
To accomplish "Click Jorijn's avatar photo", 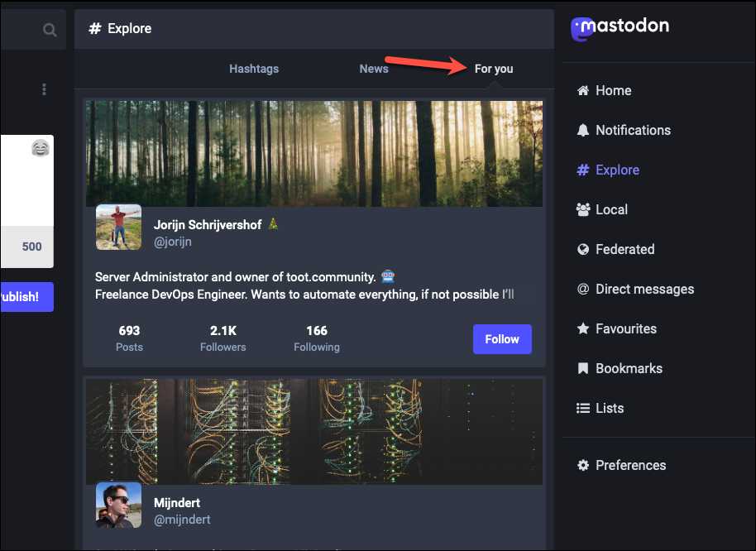I will pos(118,227).
